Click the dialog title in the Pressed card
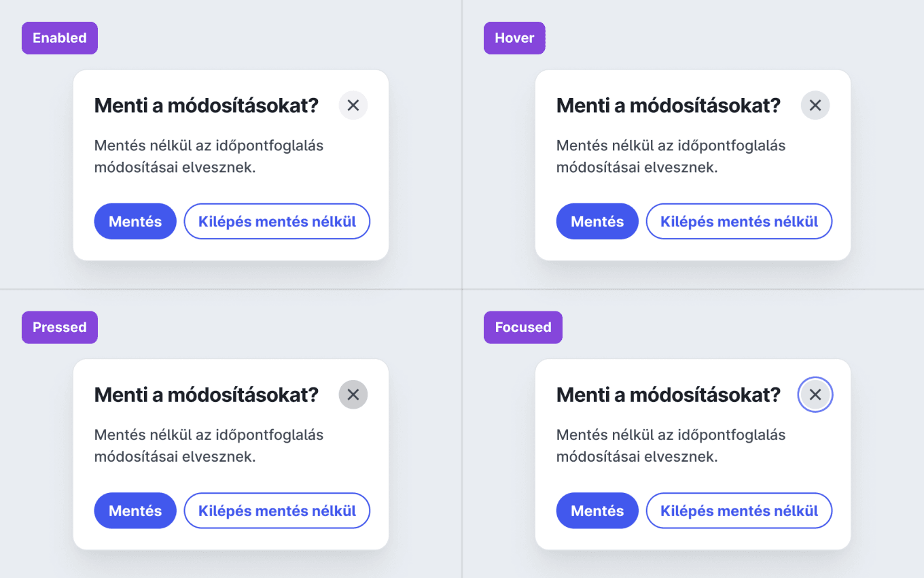The width and height of the screenshot is (924, 578). (x=206, y=394)
